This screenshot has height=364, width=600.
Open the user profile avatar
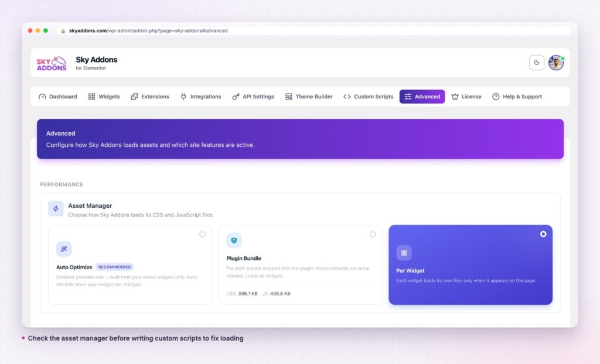[x=556, y=63]
